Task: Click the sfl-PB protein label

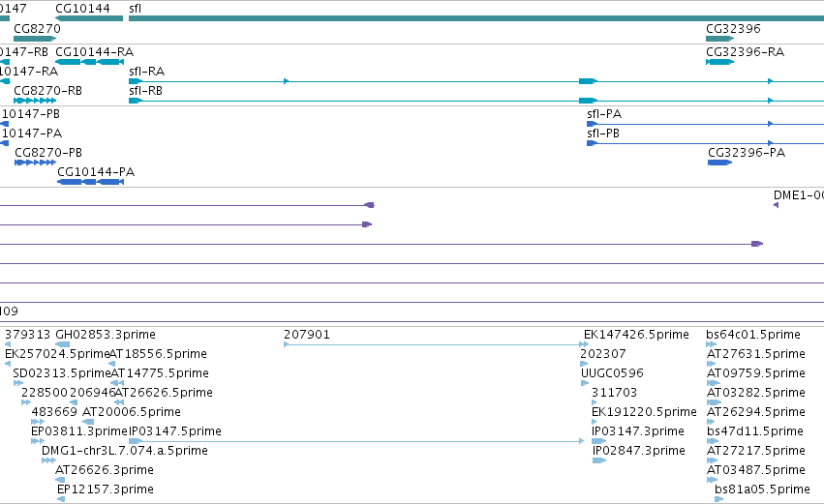Action: point(603,133)
